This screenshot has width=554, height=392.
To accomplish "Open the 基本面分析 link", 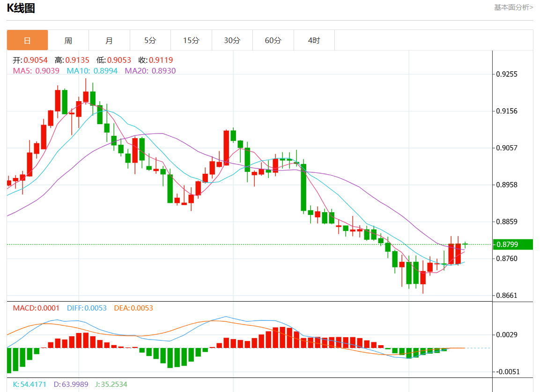I will [x=513, y=7].
